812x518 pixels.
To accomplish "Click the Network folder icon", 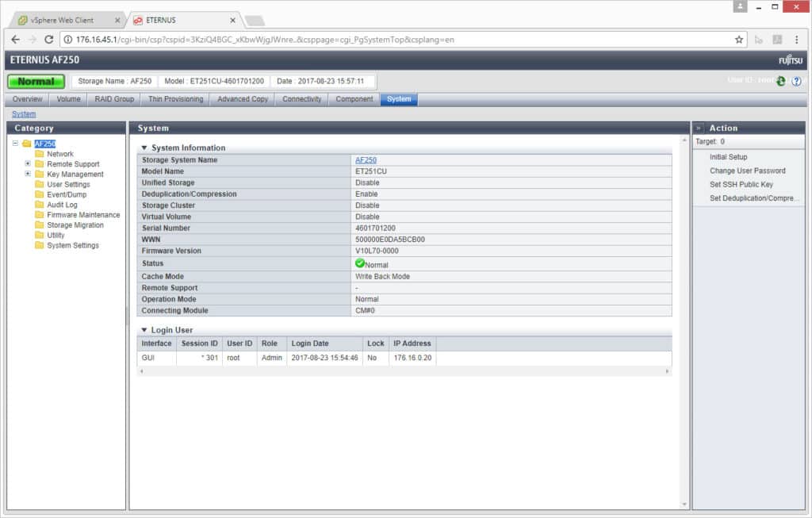I will coord(40,154).
